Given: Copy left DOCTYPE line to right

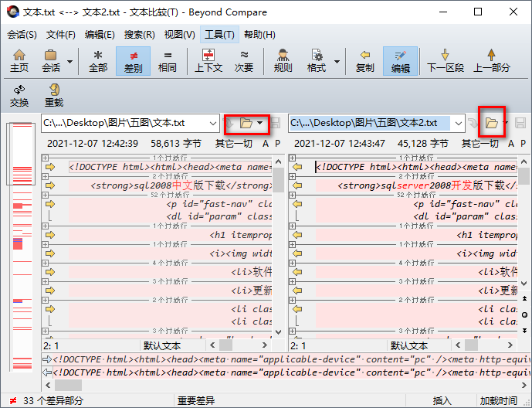Looking at the screenshot, I should [50, 167].
